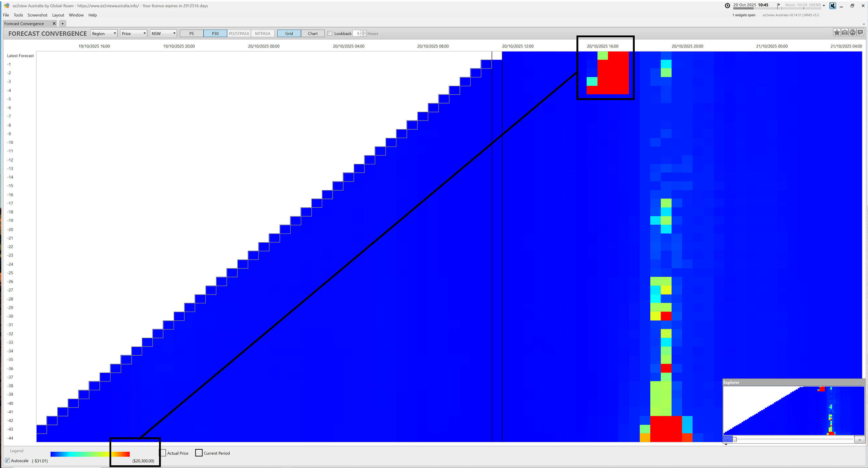Click the Explorer zoom-in plus button
This screenshot has width=868, height=468.
click(860, 440)
